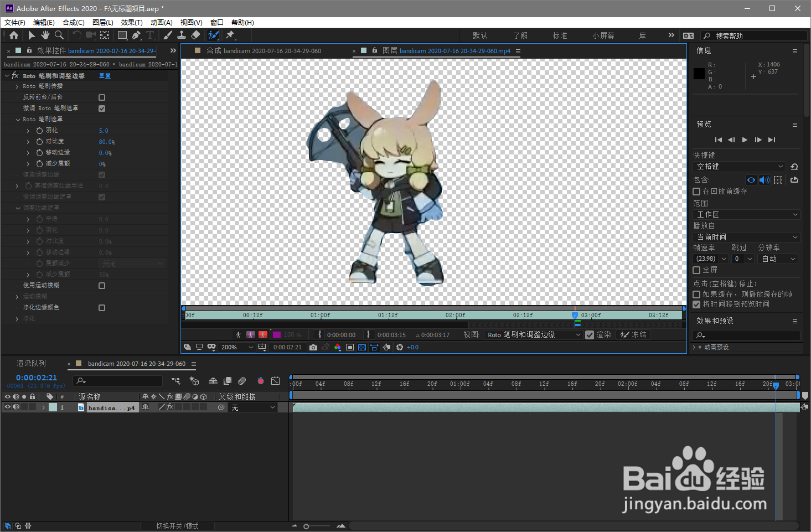Enable frame blending icon in timeline
811x532 pixels.
pyautogui.click(x=228, y=381)
